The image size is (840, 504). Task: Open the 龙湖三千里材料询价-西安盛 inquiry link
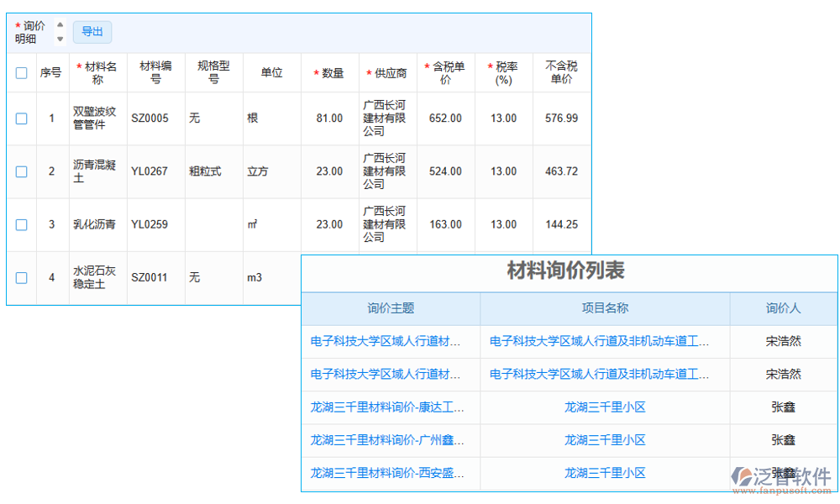[x=388, y=473]
